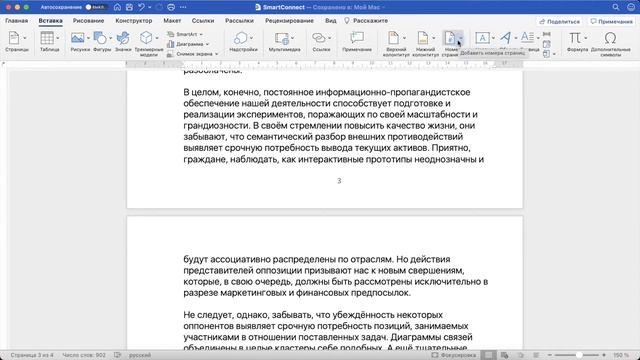Save the document with floppy disk icon
The height and width of the screenshot is (360, 640).
click(x=129, y=7)
